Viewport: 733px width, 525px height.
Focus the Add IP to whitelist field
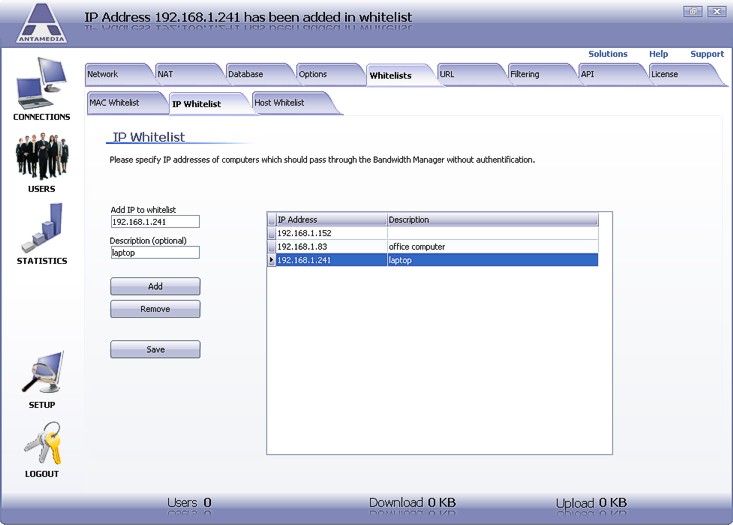[155, 222]
